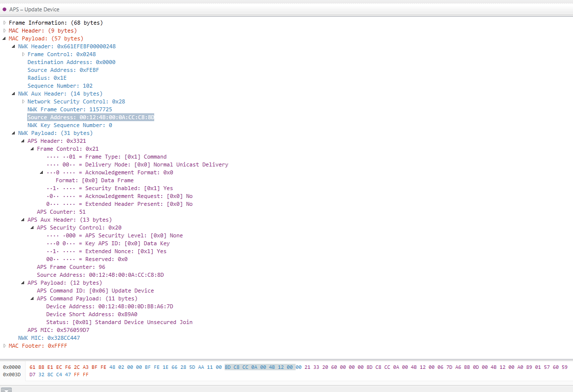Select Sequence Number 102 row

pos(60,86)
